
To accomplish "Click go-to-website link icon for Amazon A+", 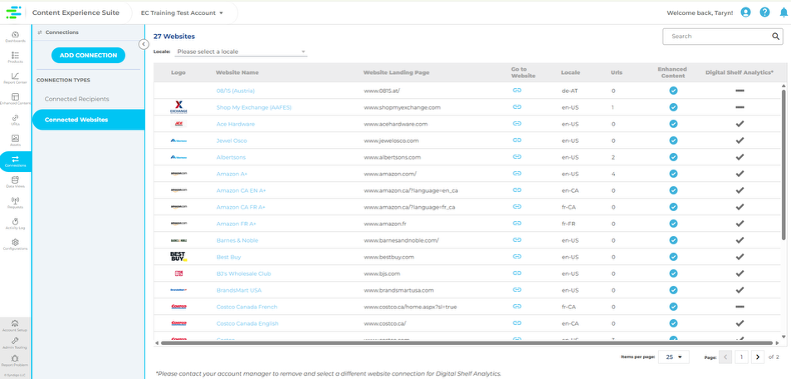I will coord(517,173).
